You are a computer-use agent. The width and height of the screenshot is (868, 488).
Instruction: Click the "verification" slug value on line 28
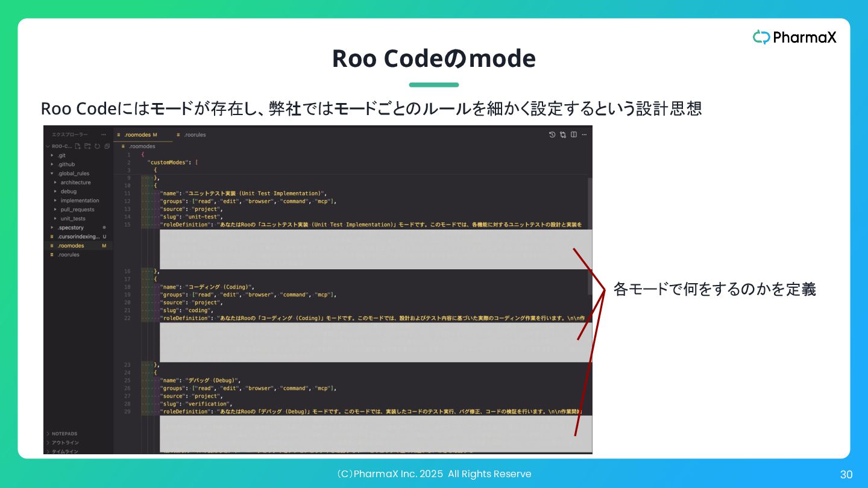click(x=207, y=404)
